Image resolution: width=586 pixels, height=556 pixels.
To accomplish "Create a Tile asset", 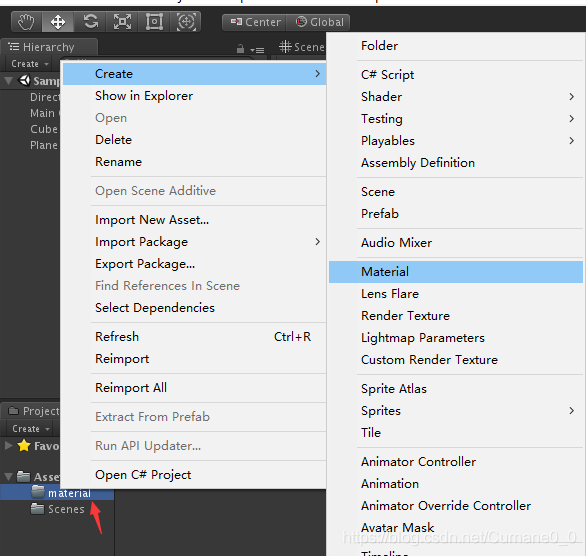I will 456,433.
